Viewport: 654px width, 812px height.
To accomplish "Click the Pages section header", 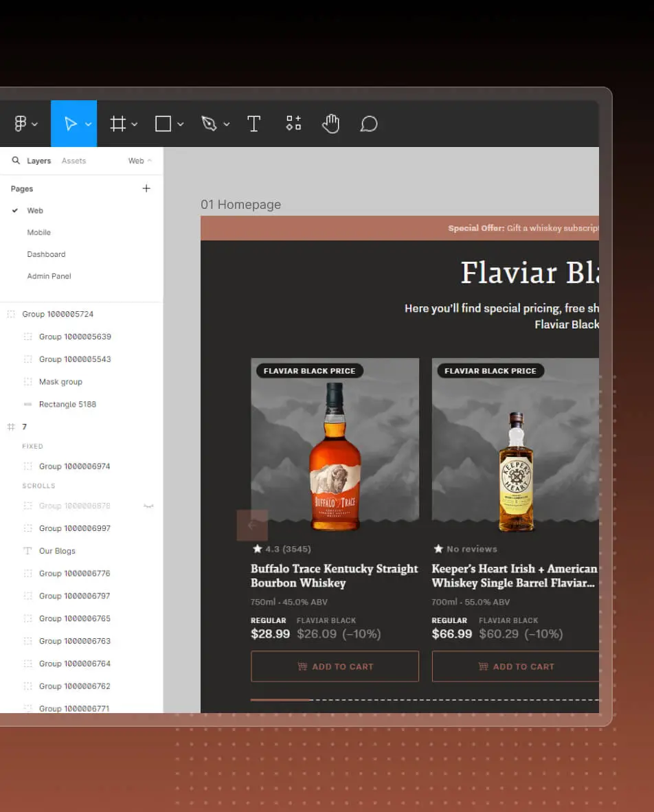I will (x=22, y=189).
